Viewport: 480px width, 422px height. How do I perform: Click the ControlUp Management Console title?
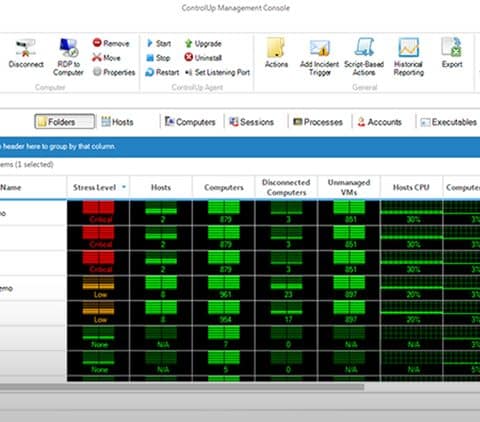[236, 8]
